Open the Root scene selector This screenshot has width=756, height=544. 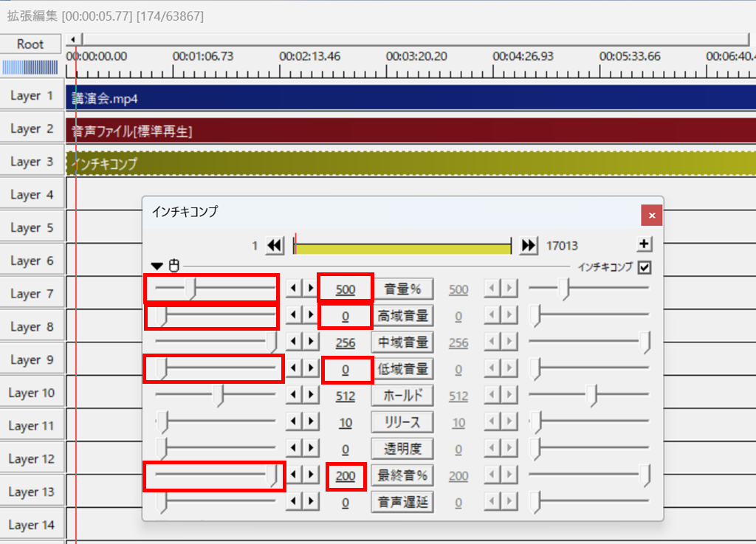click(x=30, y=44)
